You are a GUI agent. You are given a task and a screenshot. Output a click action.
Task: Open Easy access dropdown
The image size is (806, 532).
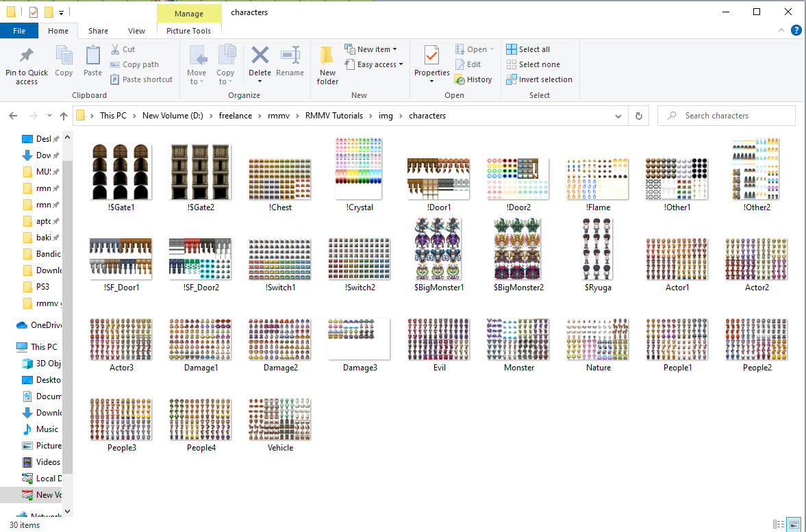401,64
